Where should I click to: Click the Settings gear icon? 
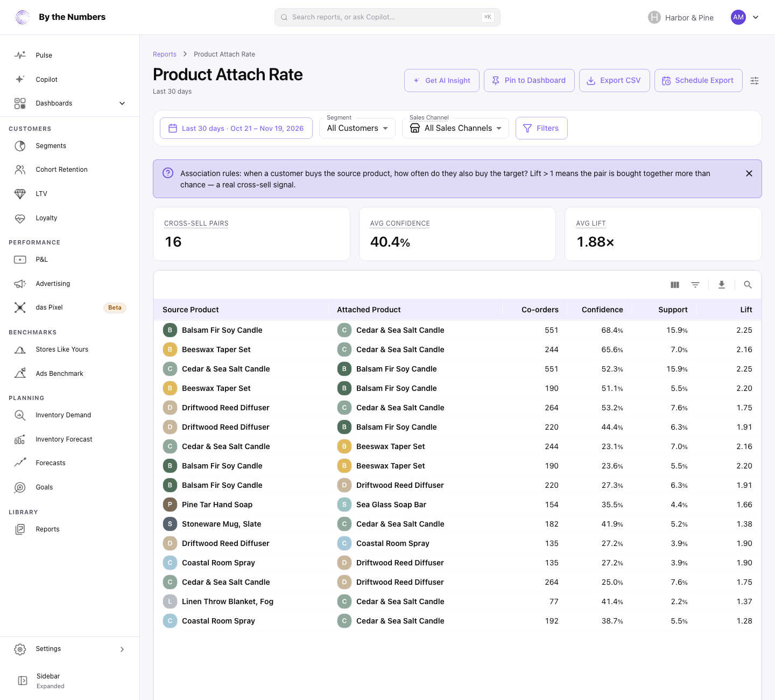point(20,649)
